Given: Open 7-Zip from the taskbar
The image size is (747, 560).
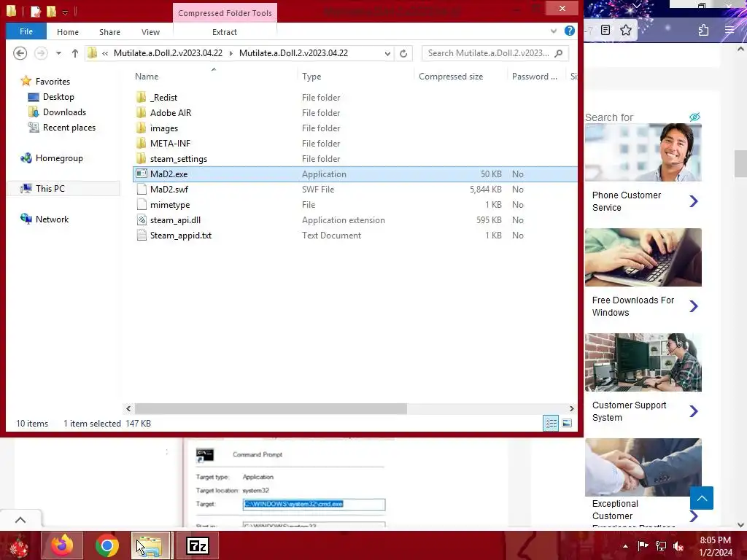Looking at the screenshot, I should [198, 545].
